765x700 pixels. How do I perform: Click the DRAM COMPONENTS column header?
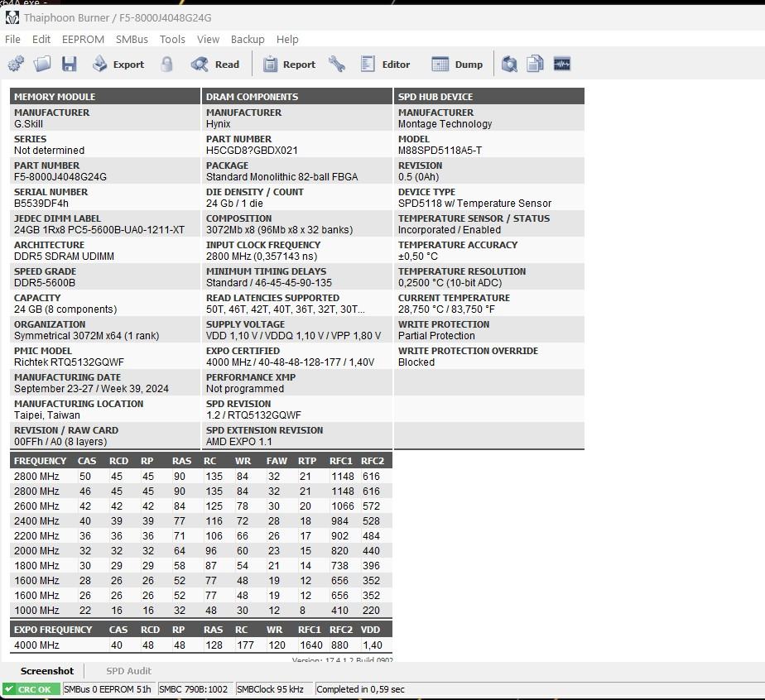coord(297,96)
